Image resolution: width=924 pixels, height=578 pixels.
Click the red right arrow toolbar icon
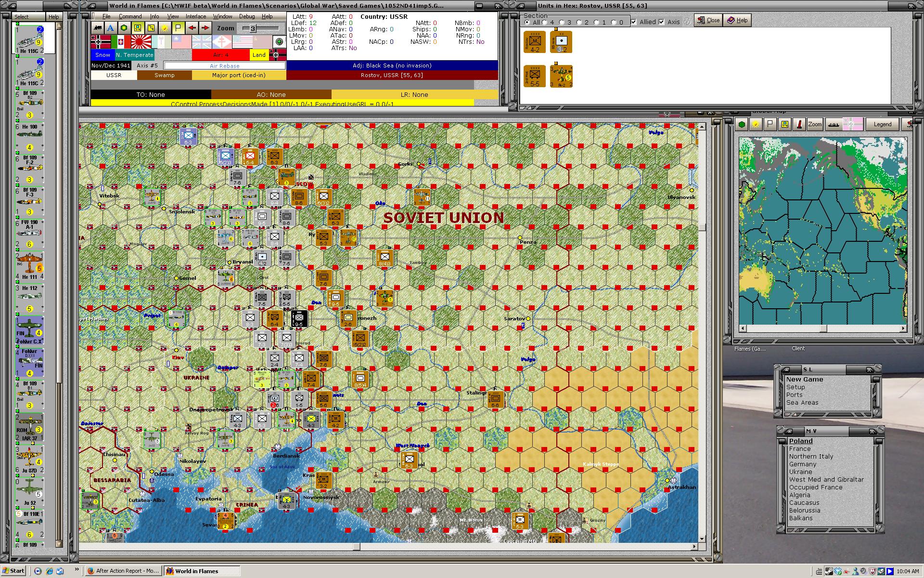pyautogui.click(x=205, y=28)
